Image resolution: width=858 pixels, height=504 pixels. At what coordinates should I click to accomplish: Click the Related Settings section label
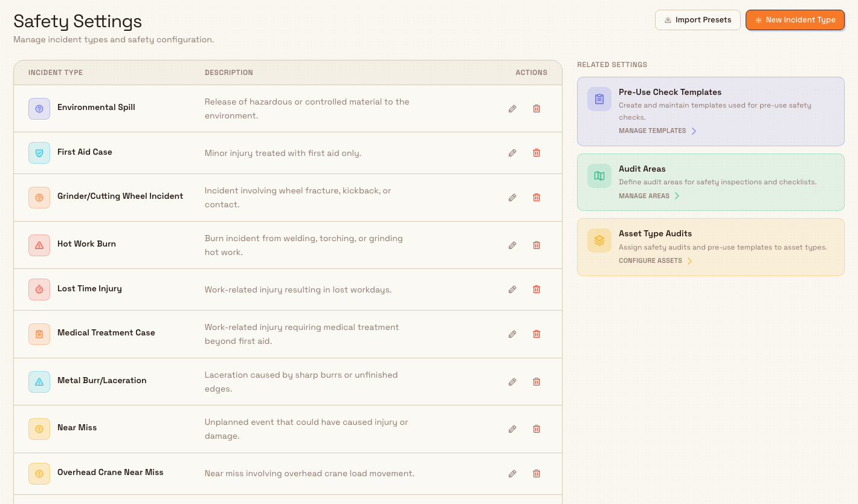coord(612,65)
